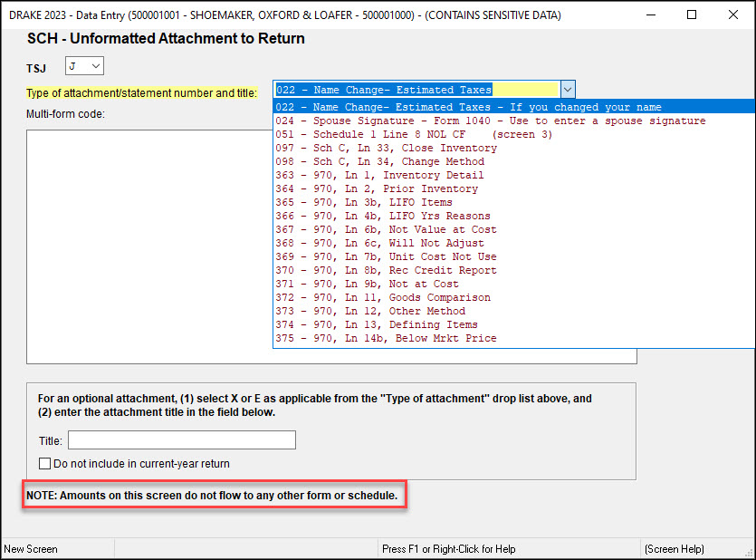This screenshot has height=560, width=756.
Task: Click 'Press F1 or Right-Click for Help' text
Action: [449, 549]
